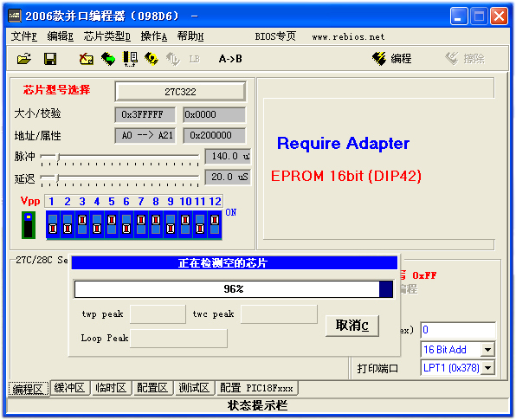The image size is (516, 420).
Task: Click the save floppy disk icon
Action: click(50, 59)
